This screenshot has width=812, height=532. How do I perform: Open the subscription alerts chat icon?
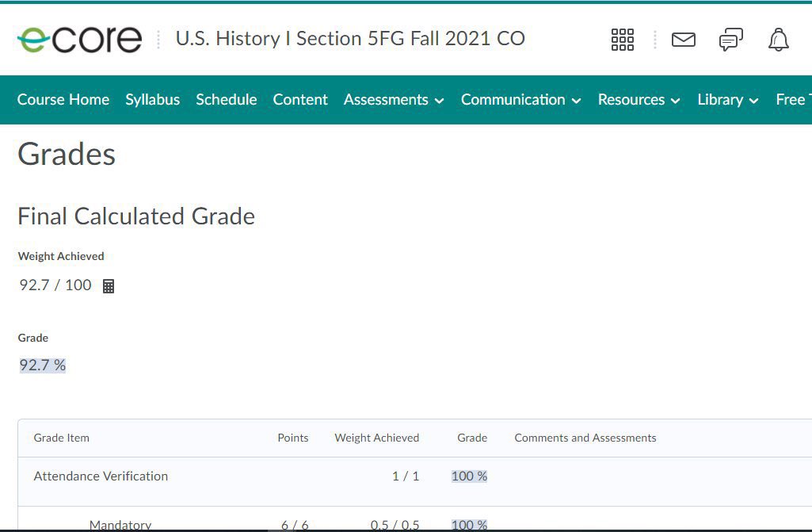[x=730, y=40]
